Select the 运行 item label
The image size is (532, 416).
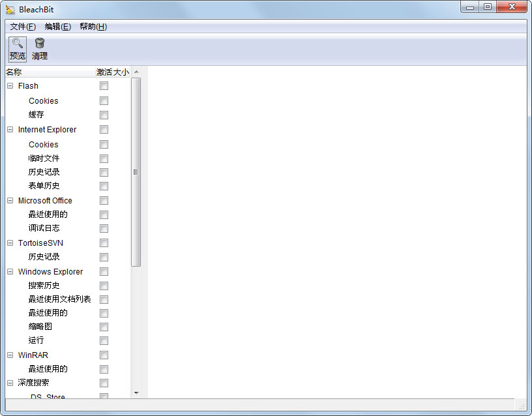(37, 340)
